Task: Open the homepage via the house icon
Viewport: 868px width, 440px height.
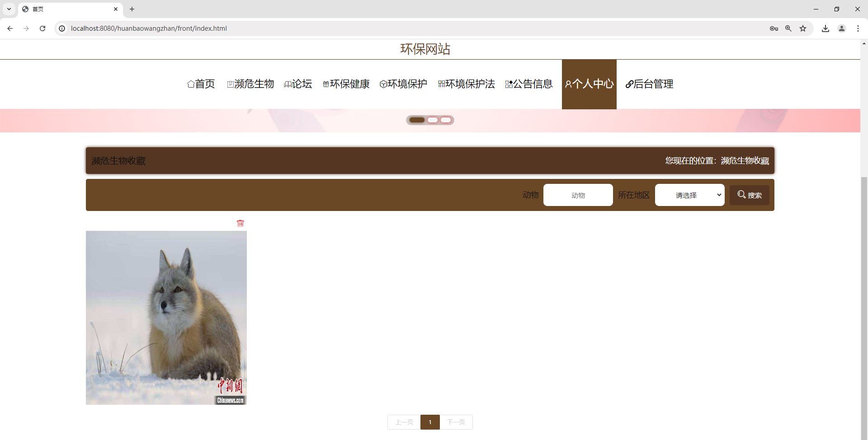Action: 191,84
